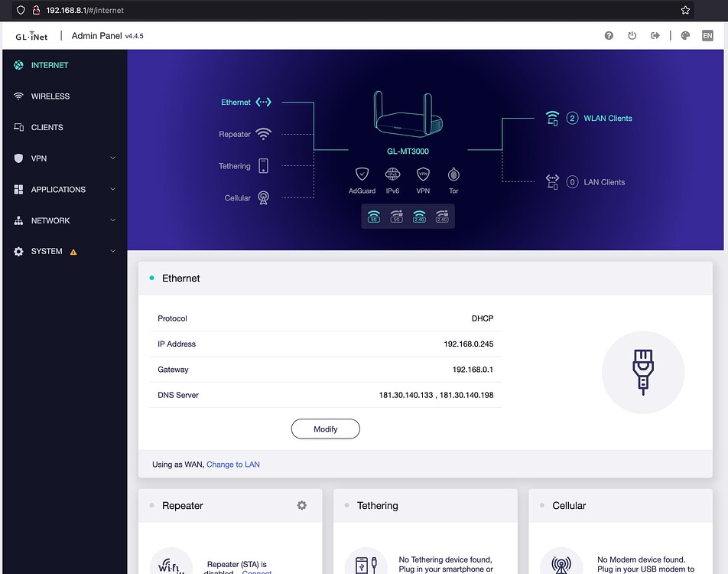Screen dimensions: 728x574
Task: Click the Modify button for Ethernet
Action: coord(325,429)
